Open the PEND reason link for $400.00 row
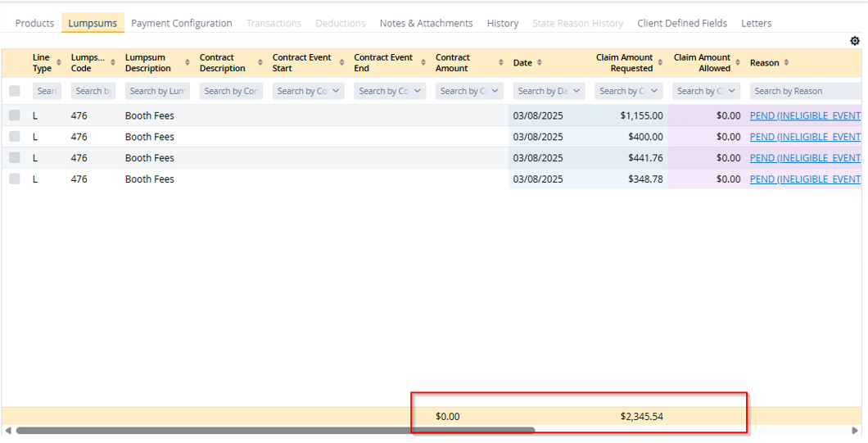 tap(805, 137)
